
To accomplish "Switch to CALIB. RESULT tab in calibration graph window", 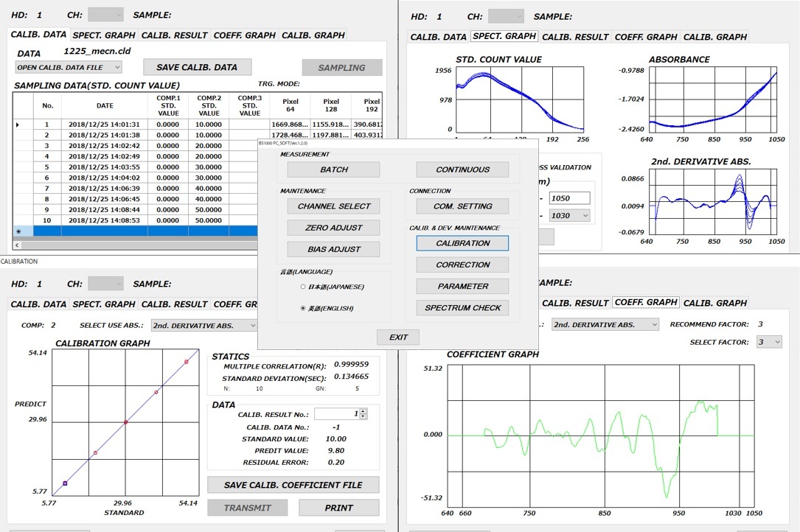I will pos(175,304).
